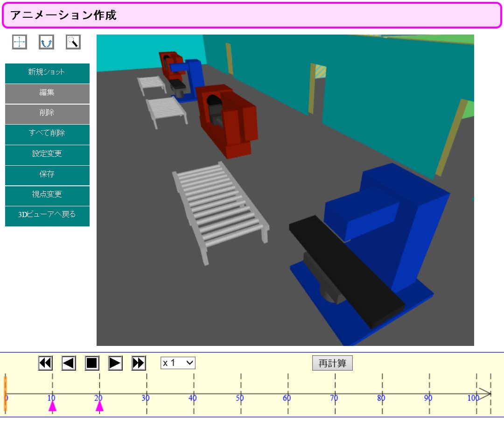
Task: Choose すべて削除 to delete all shots
Action: pos(47,134)
